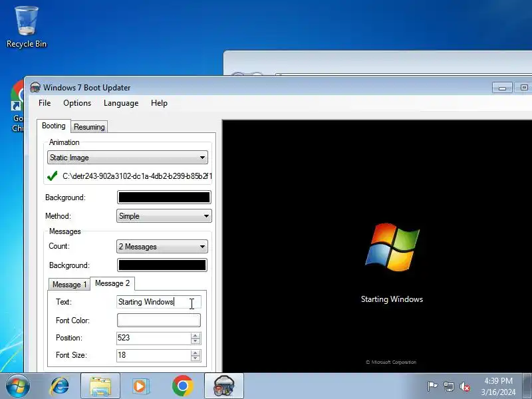Launch Internet Explorer from the taskbar
This screenshot has width=532, height=399.
tap(59, 386)
